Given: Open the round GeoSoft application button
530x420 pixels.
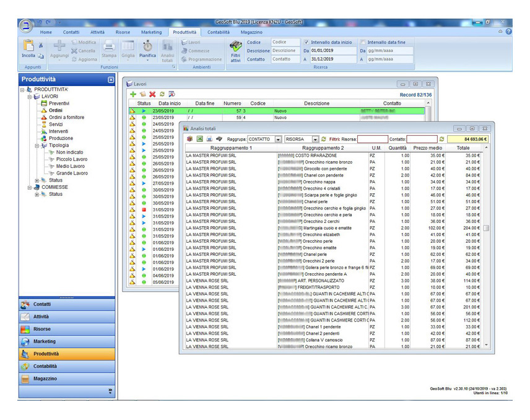Looking at the screenshot, I should pyautogui.click(x=25, y=25).
